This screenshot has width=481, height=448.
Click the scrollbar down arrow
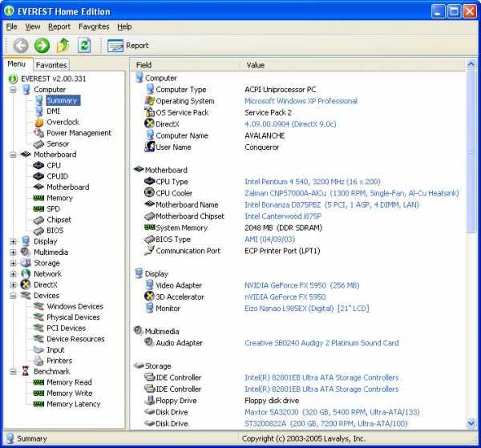click(471, 423)
